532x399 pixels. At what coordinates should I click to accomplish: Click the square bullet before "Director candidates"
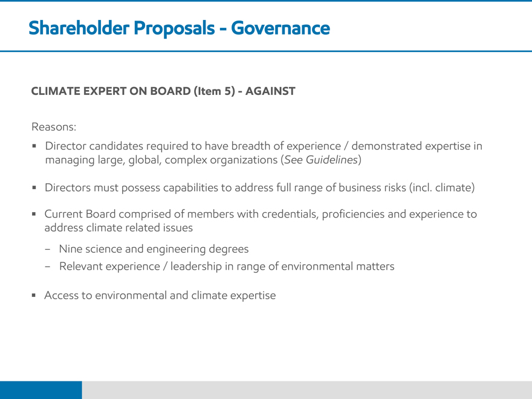(36, 146)
